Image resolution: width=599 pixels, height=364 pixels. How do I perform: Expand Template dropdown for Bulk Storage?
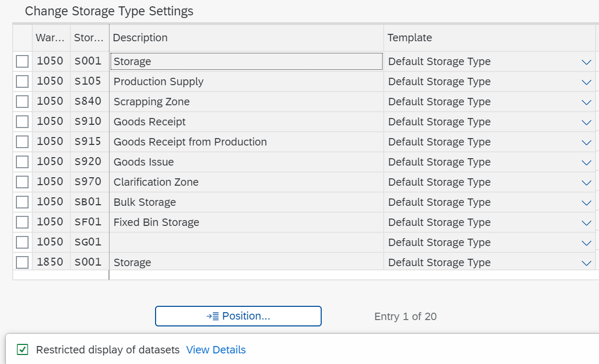click(586, 203)
